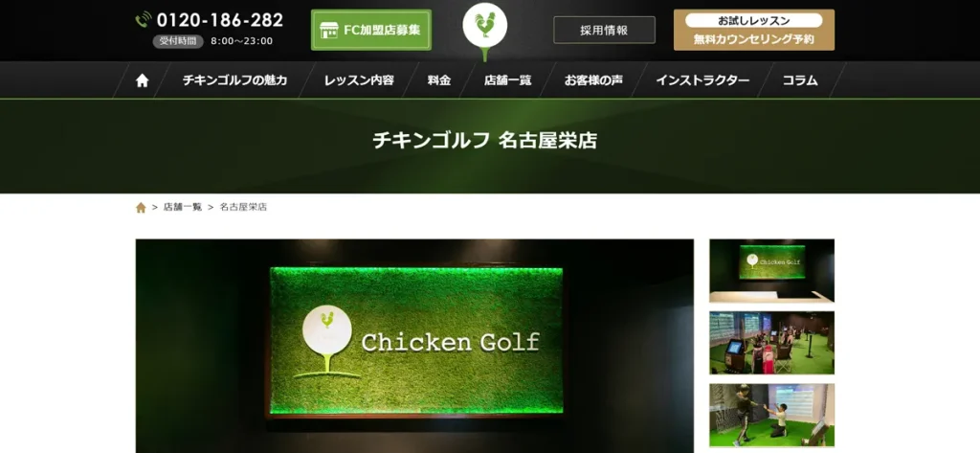Select the インストラクター menu item
Image resolution: width=980 pixels, height=453 pixels.
(702, 80)
